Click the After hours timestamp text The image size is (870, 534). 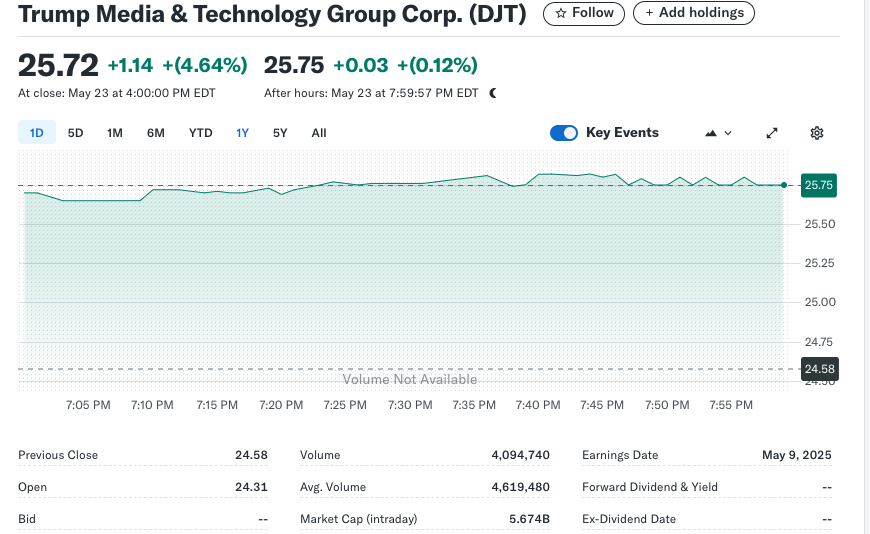371,93
